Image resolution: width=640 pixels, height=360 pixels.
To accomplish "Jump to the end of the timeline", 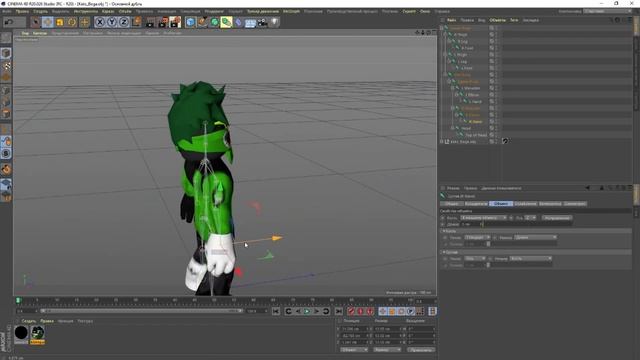I will (339, 311).
